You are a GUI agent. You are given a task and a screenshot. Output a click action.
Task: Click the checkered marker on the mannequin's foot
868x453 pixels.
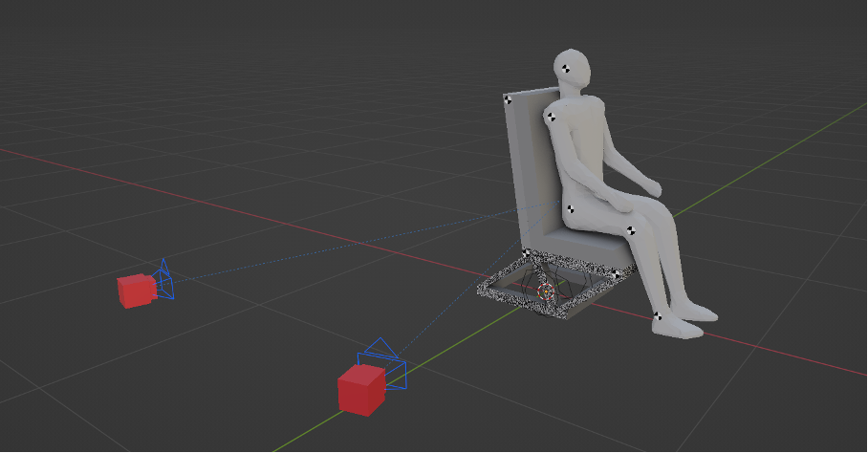[x=658, y=316]
